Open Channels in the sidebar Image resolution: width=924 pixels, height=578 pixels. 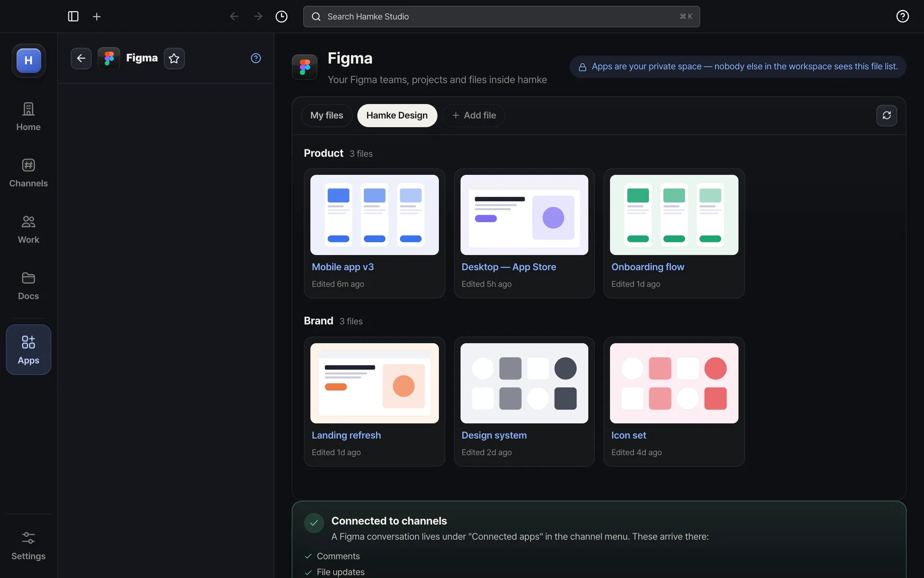click(x=28, y=173)
